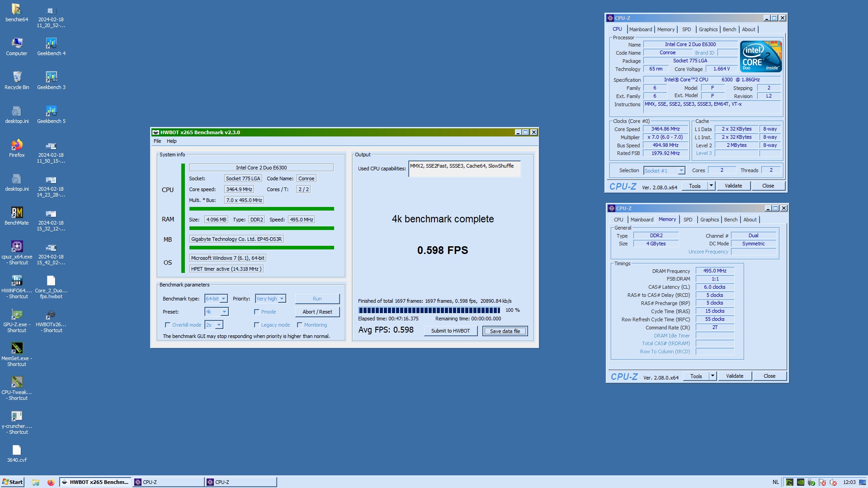Image resolution: width=868 pixels, height=488 pixels.
Task: Click the Start button
Action: (x=12, y=482)
